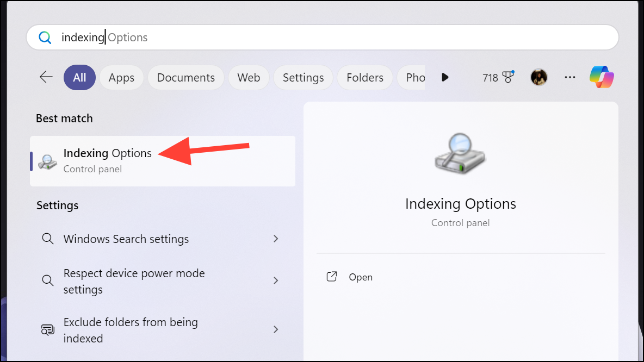Open the user profile avatar
644x362 pixels.
[x=539, y=77]
